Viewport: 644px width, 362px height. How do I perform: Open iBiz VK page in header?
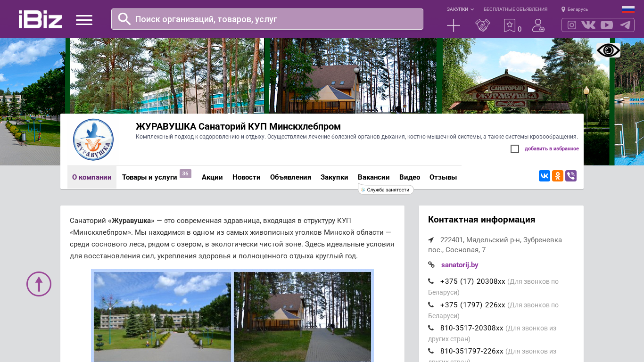588,25
